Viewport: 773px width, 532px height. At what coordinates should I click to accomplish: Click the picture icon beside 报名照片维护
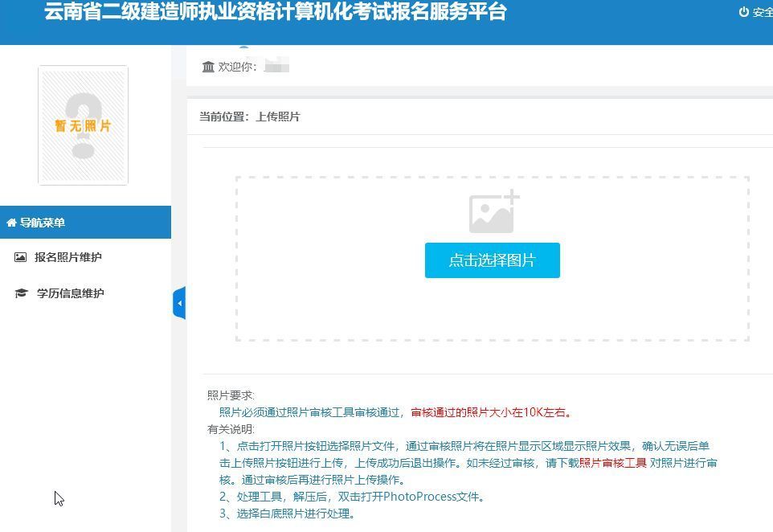coord(20,257)
